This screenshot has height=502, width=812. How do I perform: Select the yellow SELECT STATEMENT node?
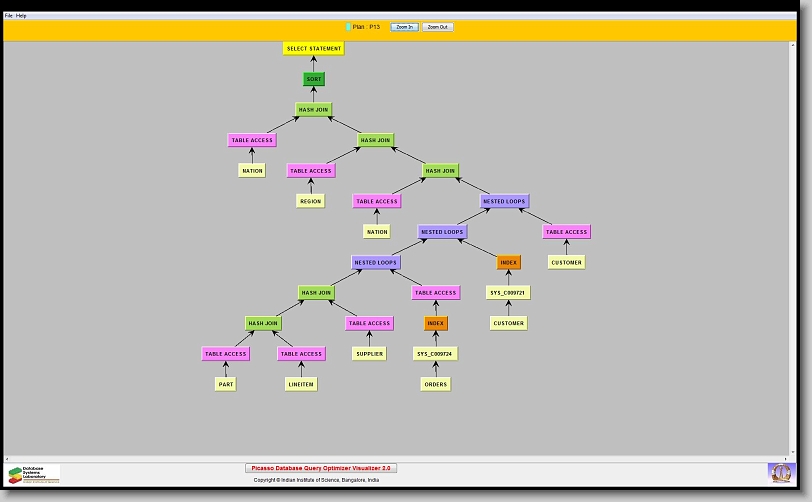pyautogui.click(x=313, y=48)
